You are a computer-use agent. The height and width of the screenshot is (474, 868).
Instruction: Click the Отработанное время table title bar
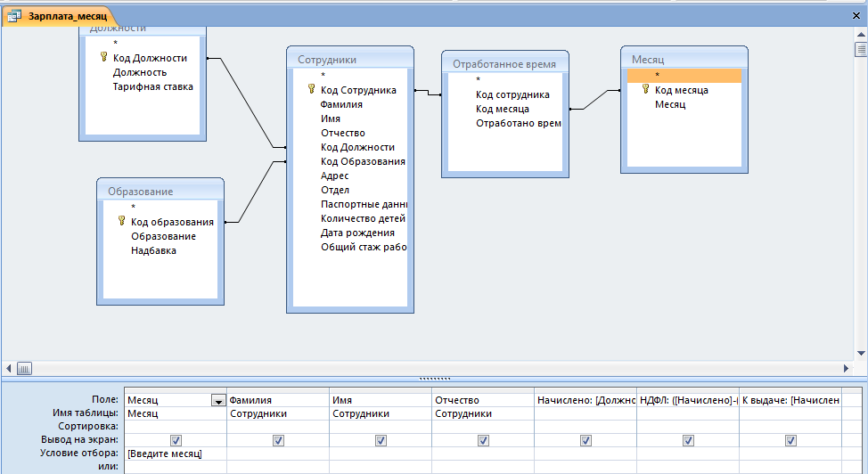pos(505,63)
